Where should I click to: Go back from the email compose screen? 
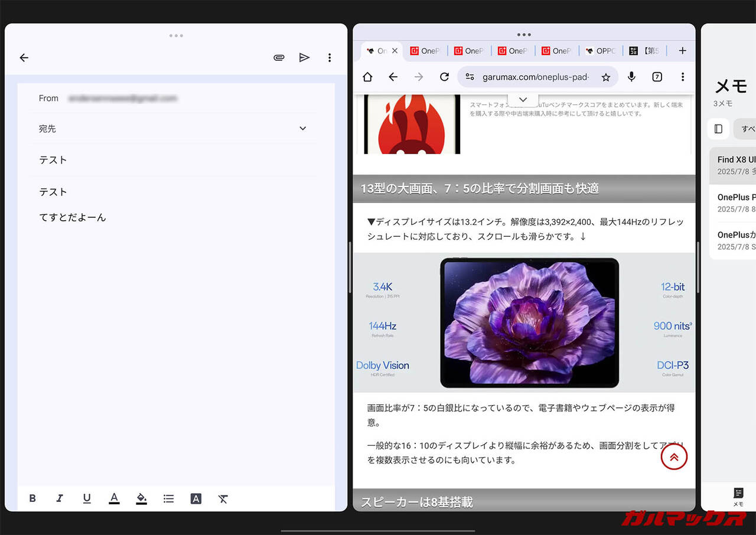click(24, 57)
